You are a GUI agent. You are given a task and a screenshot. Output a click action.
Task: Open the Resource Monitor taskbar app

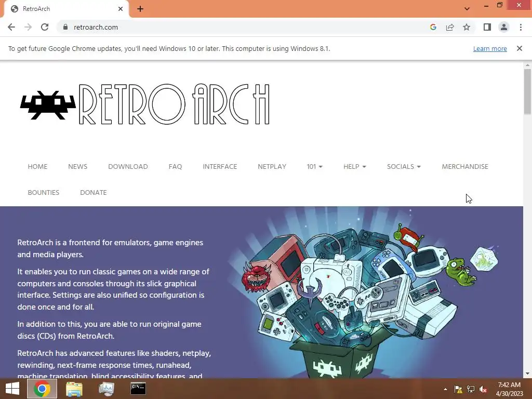(x=106, y=389)
